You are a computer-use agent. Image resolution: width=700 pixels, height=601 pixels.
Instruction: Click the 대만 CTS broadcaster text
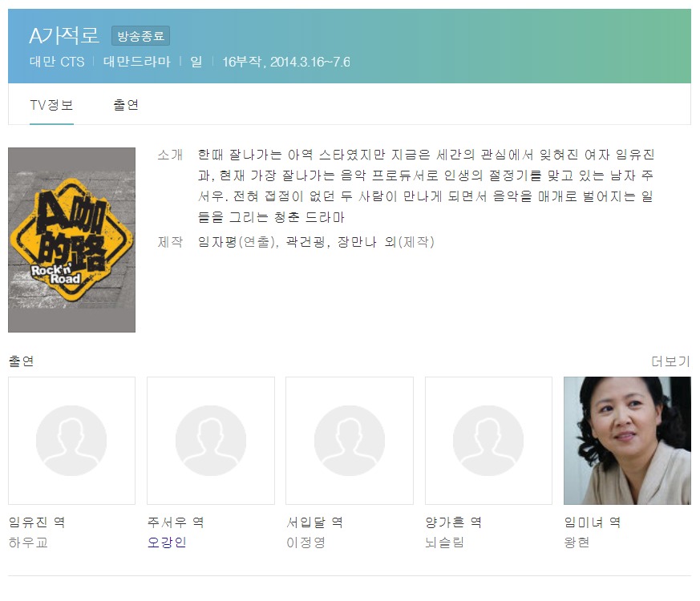pos(57,62)
